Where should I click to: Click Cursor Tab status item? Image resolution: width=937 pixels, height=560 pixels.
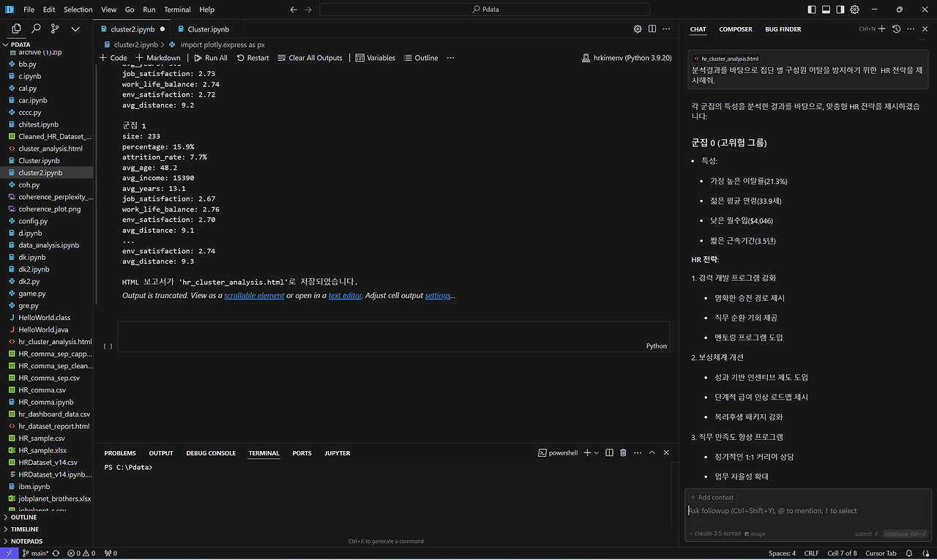(x=881, y=553)
